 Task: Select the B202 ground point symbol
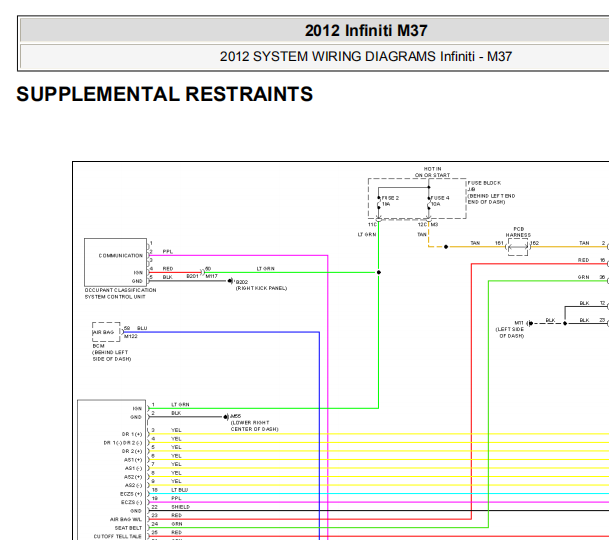coord(231,280)
